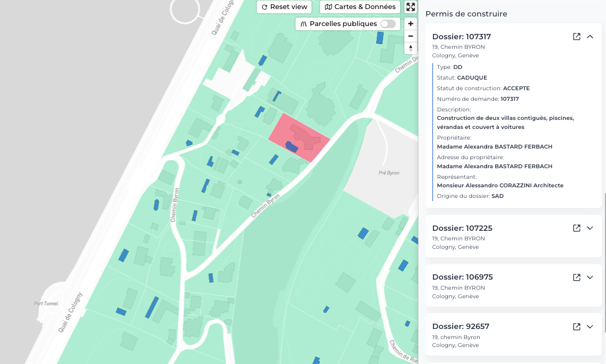Open dossier 92657 via external link icon
Image resolution: width=606 pixels, height=364 pixels.
(576, 326)
